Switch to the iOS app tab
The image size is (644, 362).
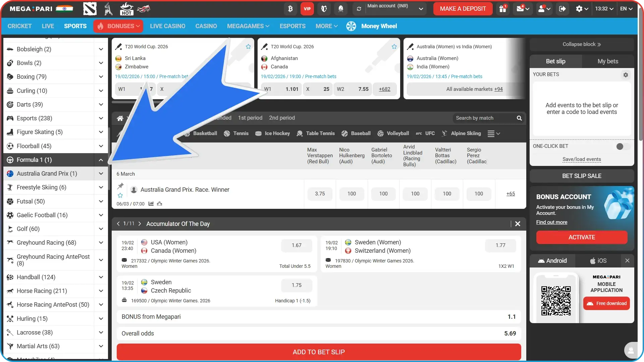point(598,261)
